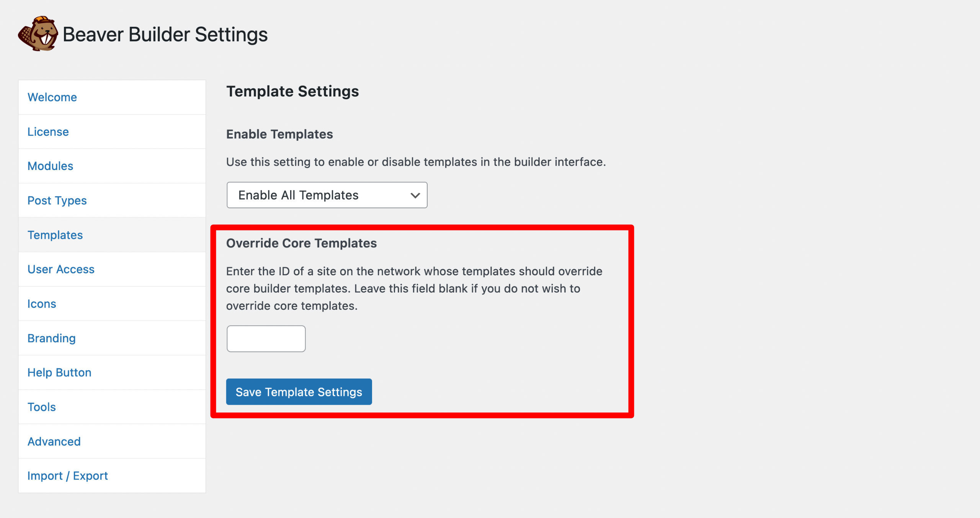Open User Access settings
980x518 pixels.
pyautogui.click(x=61, y=269)
